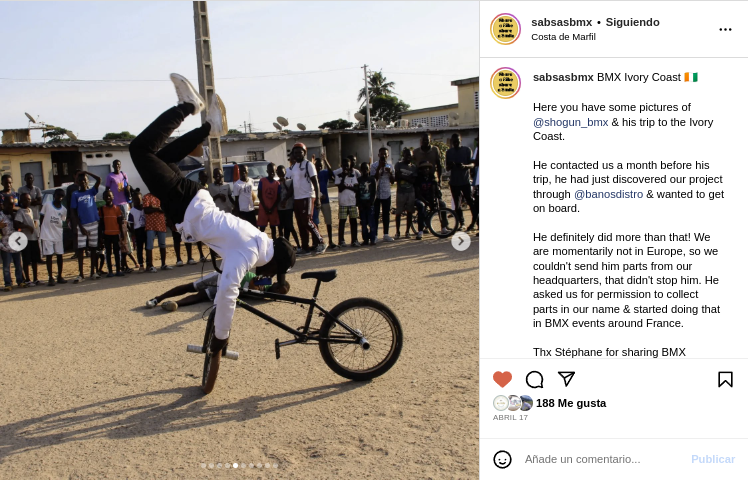Open comments with the speech bubble icon
Viewport: 748px width, 480px height.
[534, 379]
